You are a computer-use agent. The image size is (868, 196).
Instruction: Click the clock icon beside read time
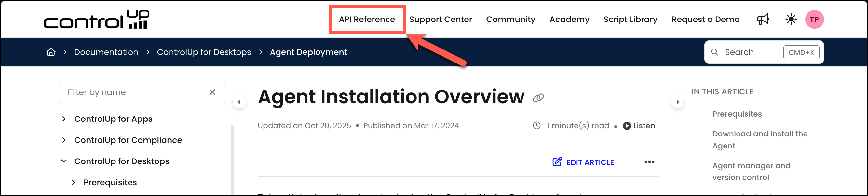(536, 125)
